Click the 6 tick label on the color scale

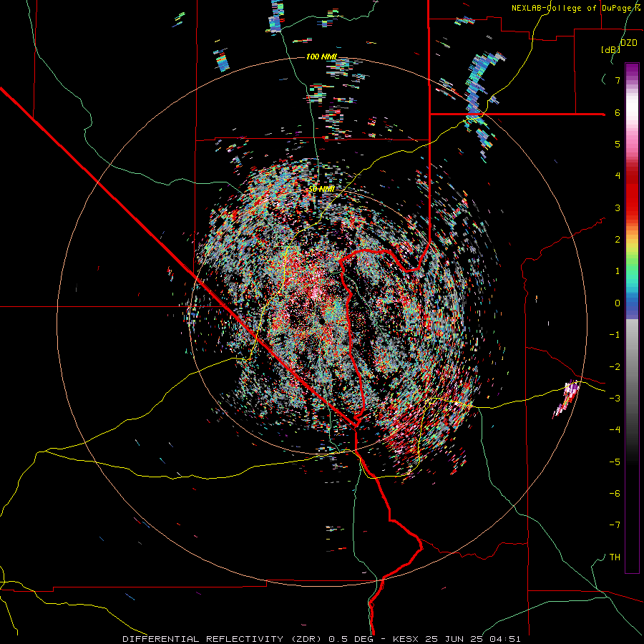pyautogui.click(x=618, y=112)
